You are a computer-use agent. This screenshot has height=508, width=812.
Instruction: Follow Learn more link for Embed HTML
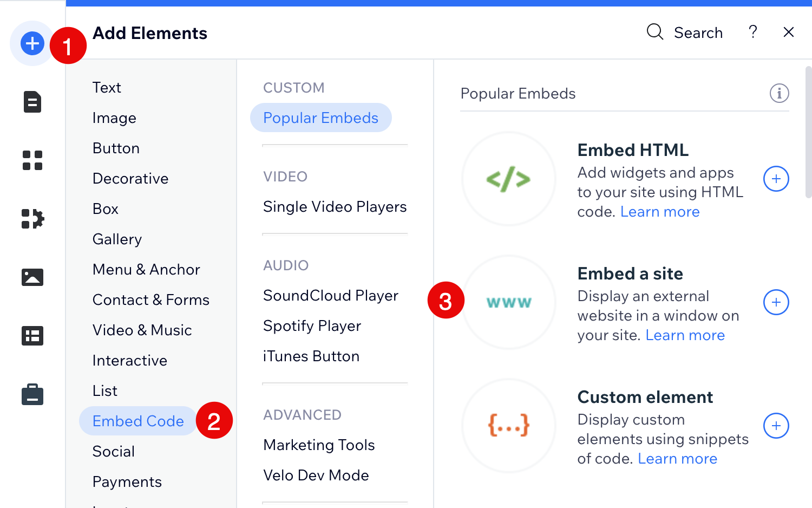click(660, 211)
